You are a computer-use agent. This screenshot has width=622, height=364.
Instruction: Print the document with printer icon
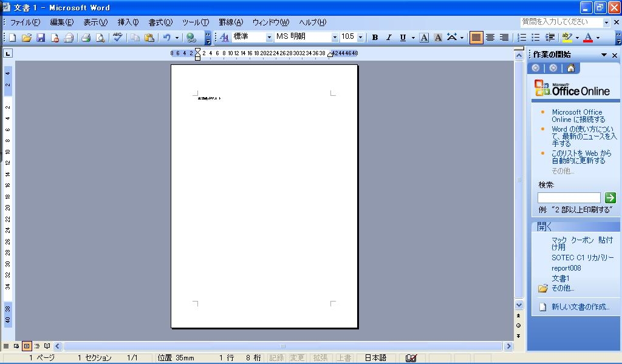86,38
